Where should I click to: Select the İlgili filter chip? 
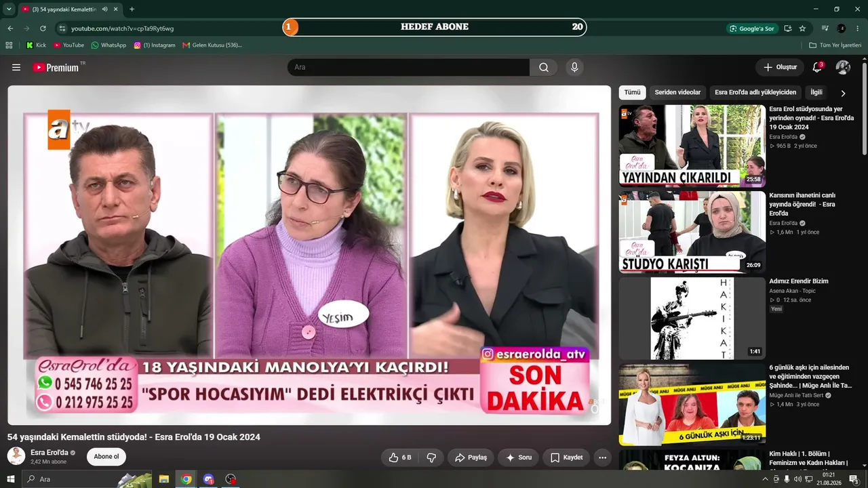tap(816, 92)
